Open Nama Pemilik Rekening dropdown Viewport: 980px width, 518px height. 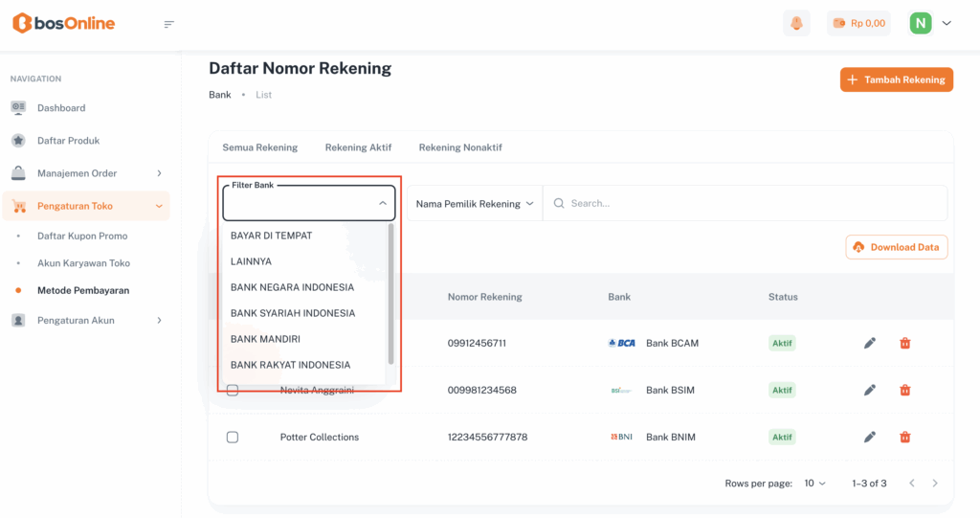[x=475, y=204]
